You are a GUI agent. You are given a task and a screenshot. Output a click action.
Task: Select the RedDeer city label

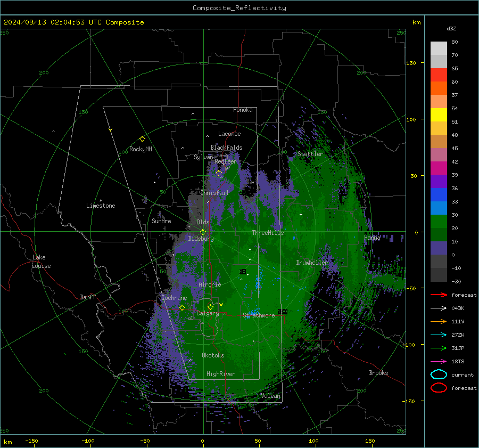point(226,161)
